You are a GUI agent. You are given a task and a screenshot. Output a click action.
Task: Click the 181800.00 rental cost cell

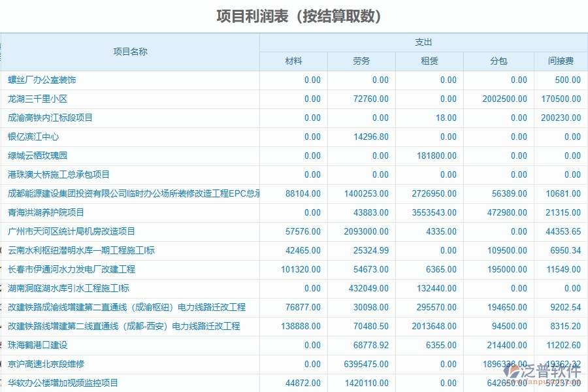point(436,155)
